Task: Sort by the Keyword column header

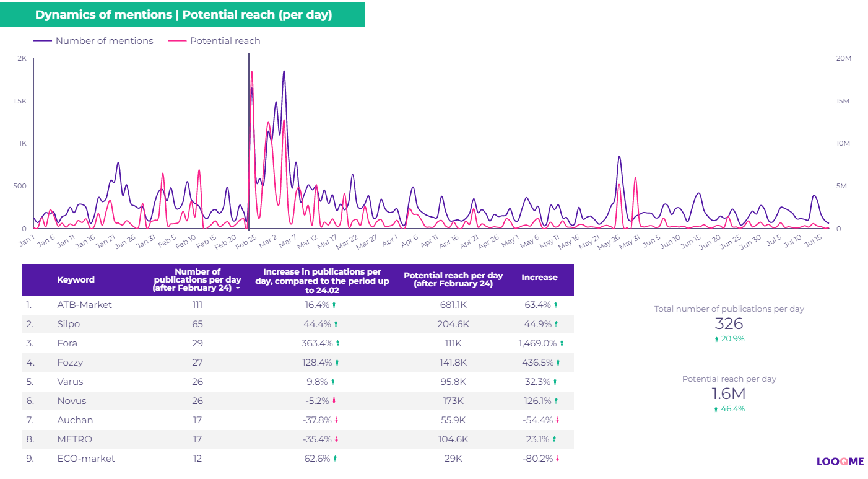Action: [76, 279]
